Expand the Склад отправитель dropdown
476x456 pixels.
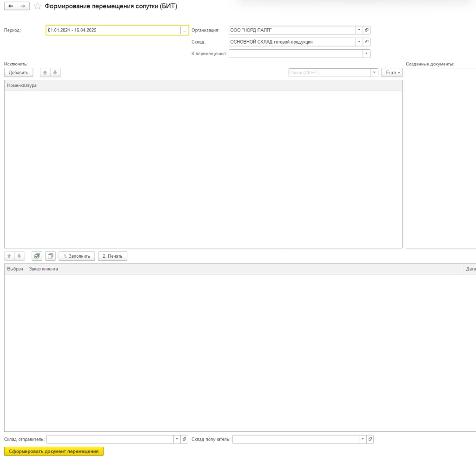click(177, 439)
